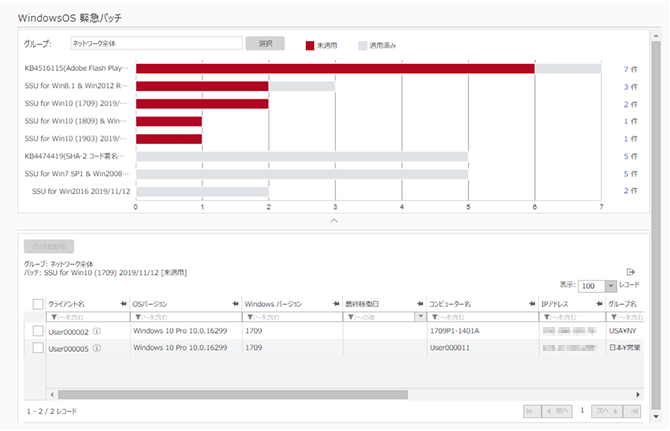
Task: Sort by the グループ名 column header
Action: coord(624,303)
